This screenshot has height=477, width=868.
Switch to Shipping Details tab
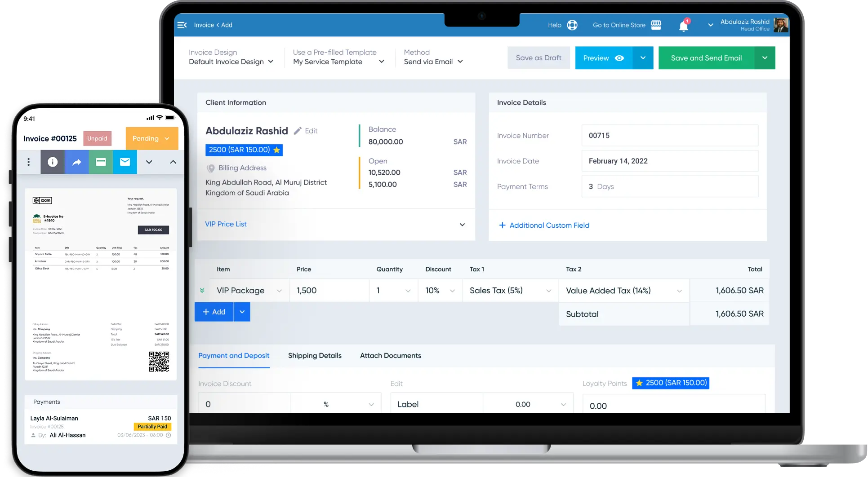pyautogui.click(x=315, y=356)
